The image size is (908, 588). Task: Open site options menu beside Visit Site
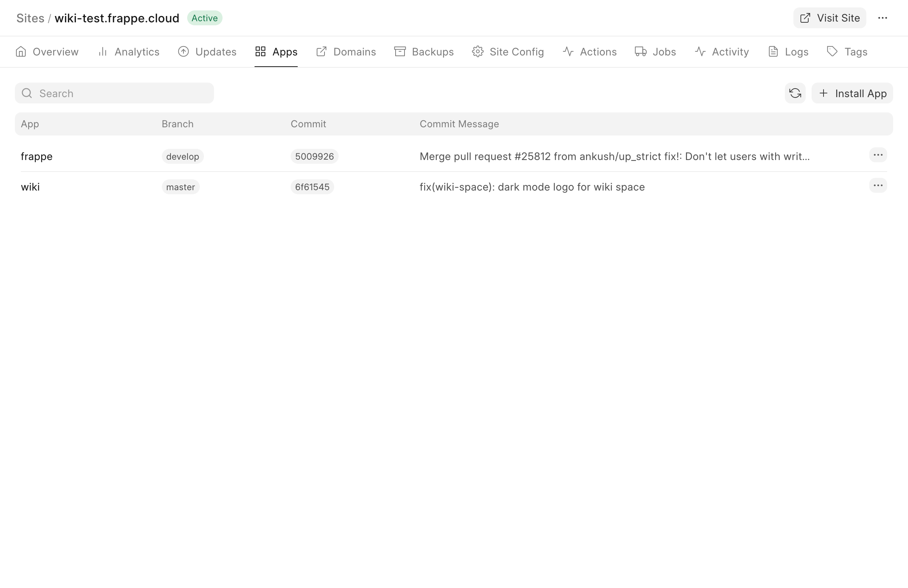tap(882, 18)
